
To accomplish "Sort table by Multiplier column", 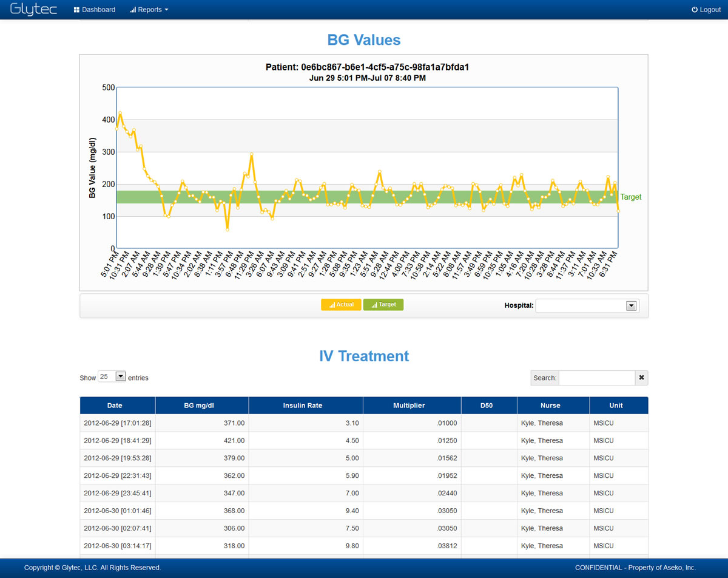I will [412, 406].
